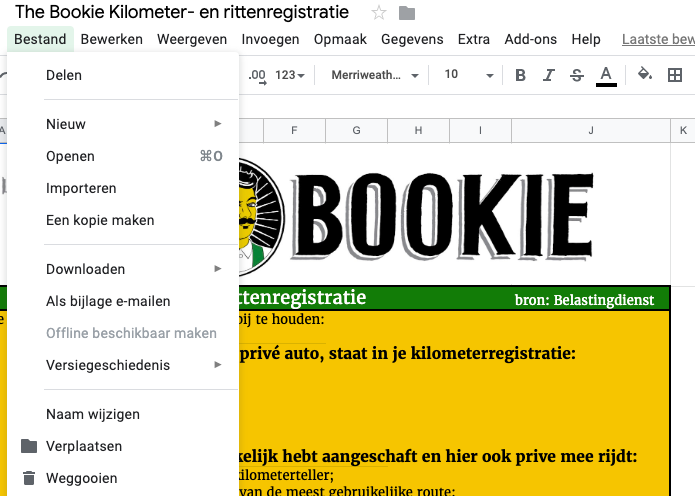Screen dimensions: 695x496
Task: Toggle bold formatting
Action: point(520,75)
